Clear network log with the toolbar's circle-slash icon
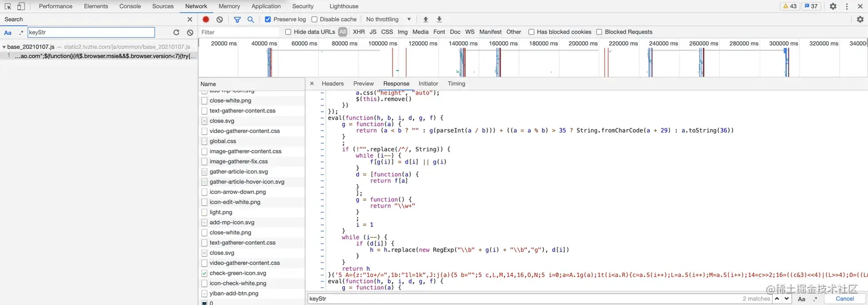This screenshot has width=868, height=305. pyautogui.click(x=220, y=19)
